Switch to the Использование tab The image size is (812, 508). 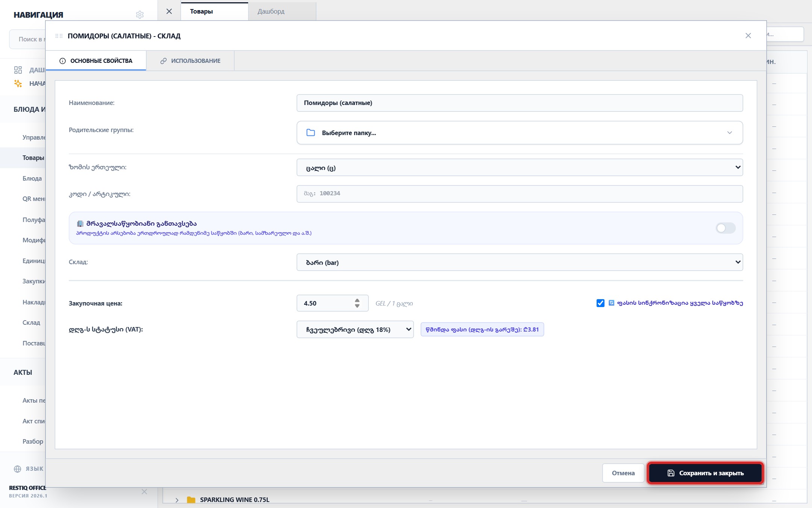pyautogui.click(x=190, y=61)
